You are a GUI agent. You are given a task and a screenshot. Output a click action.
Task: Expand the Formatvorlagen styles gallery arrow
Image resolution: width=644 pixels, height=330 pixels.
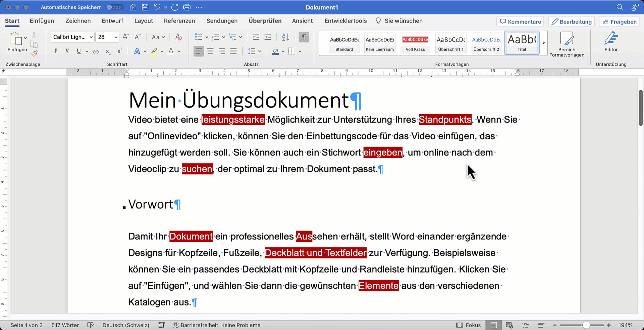coord(544,43)
